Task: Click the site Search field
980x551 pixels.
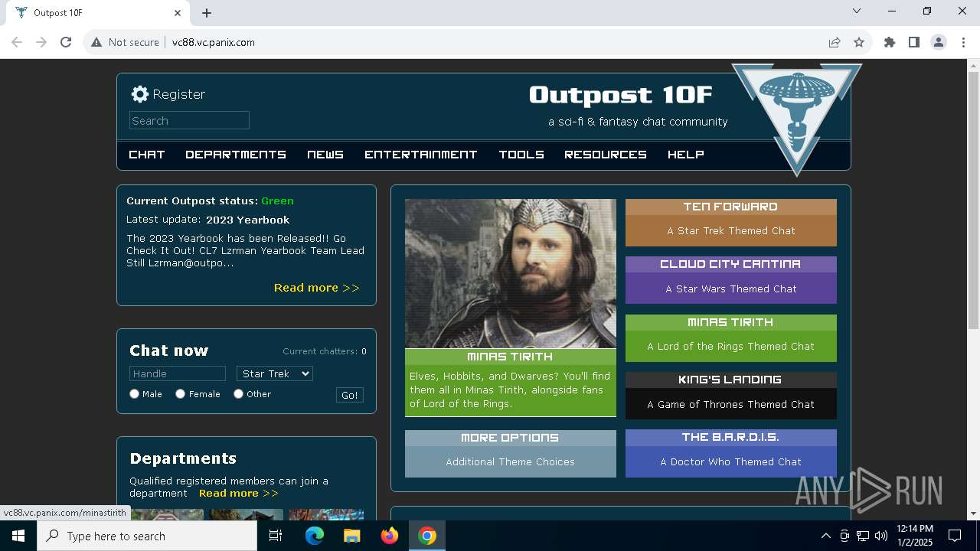Action: pos(189,120)
